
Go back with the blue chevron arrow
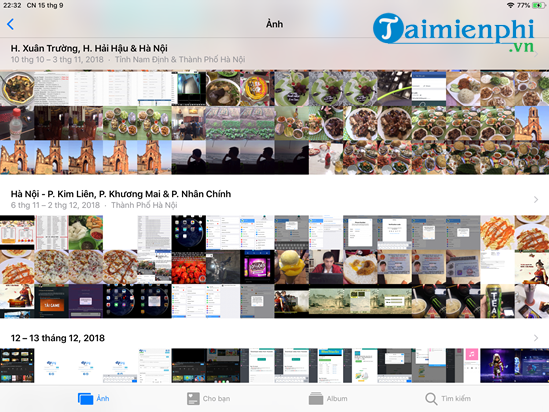11,24
